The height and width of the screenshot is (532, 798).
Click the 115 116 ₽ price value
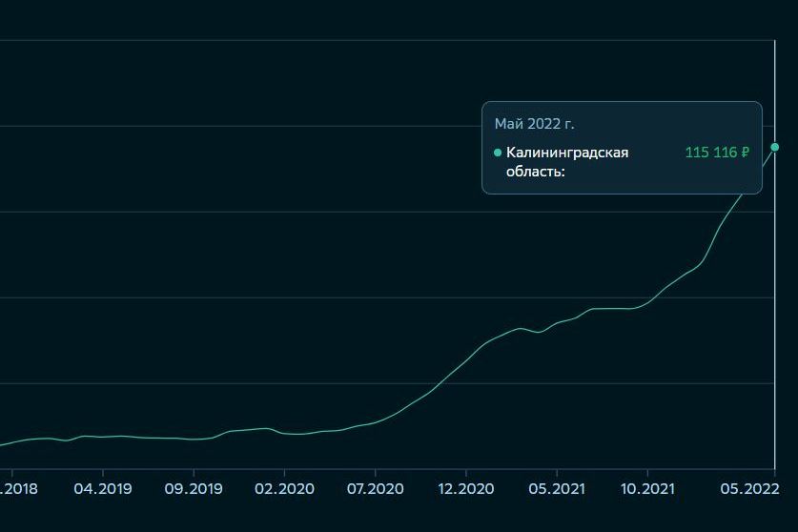pyautogui.click(x=717, y=153)
